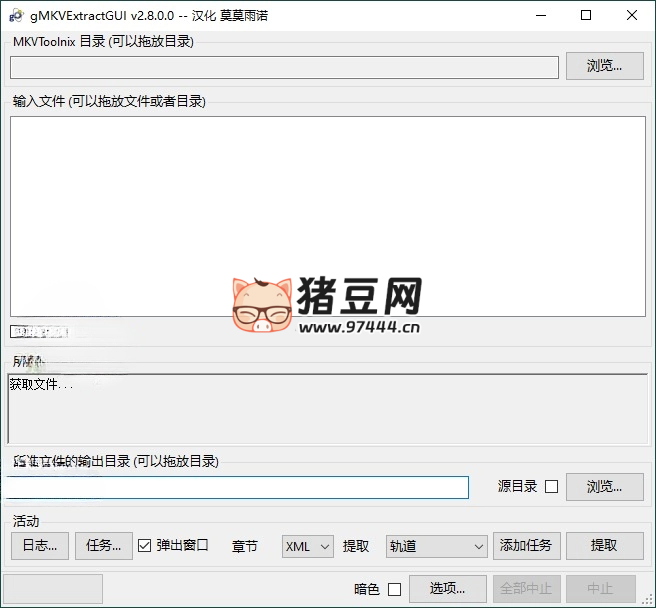Click the MKVToolnix directory path field

[x=284, y=67]
